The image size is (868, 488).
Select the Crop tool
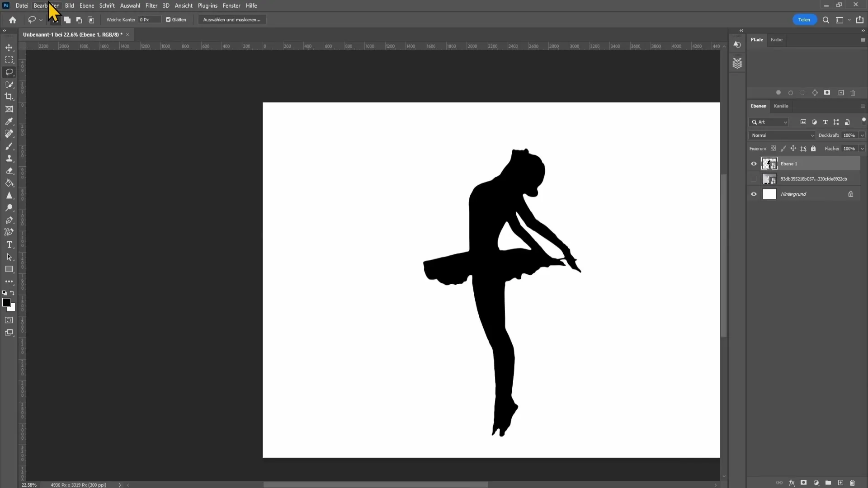9,97
